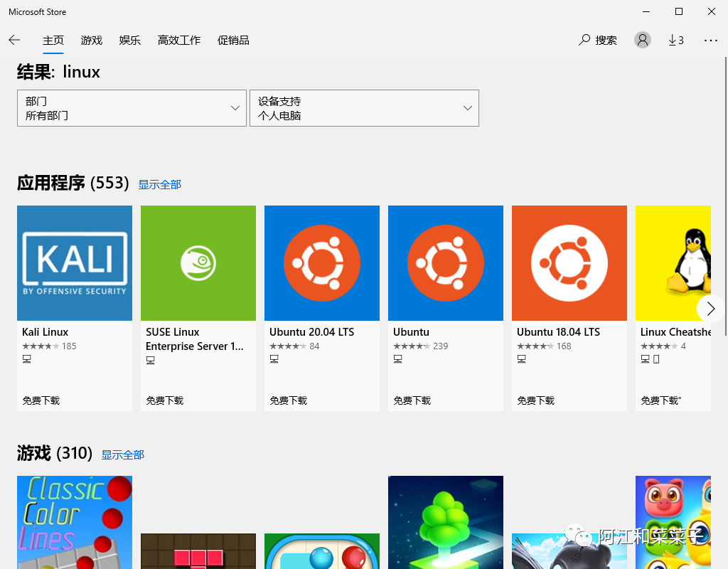Click 免费下载 under Kali Linux
The image size is (728, 569).
pyautogui.click(x=41, y=400)
